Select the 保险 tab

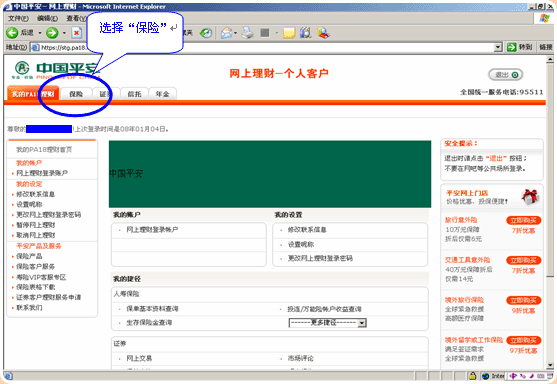pyautogui.click(x=76, y=94)
